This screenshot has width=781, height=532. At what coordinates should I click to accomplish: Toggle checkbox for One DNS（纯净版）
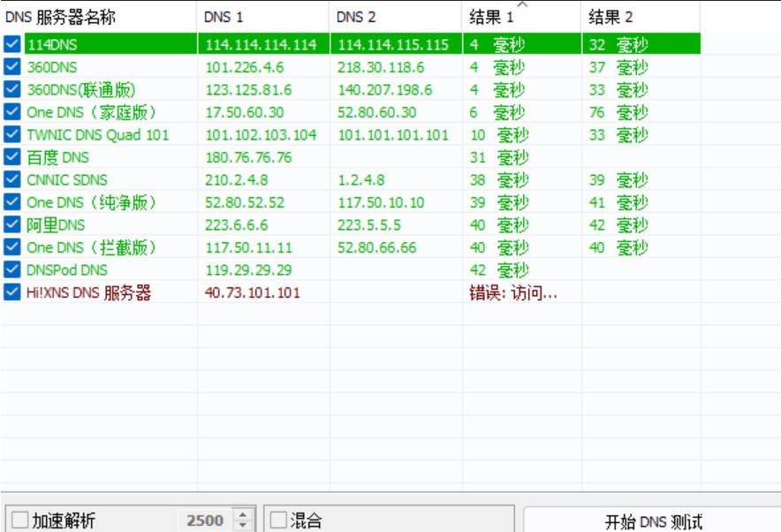click(12, 201)
